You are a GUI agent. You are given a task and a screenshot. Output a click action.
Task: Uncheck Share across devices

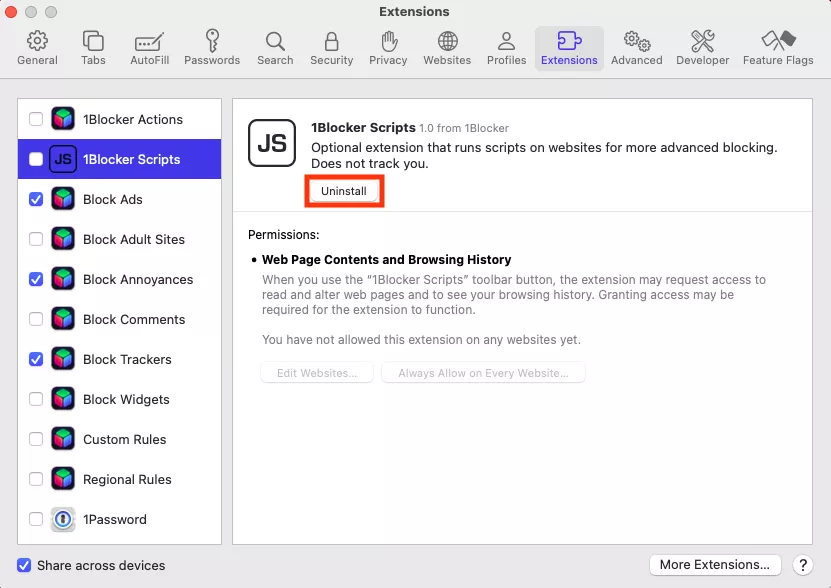[x=24, y=565]
